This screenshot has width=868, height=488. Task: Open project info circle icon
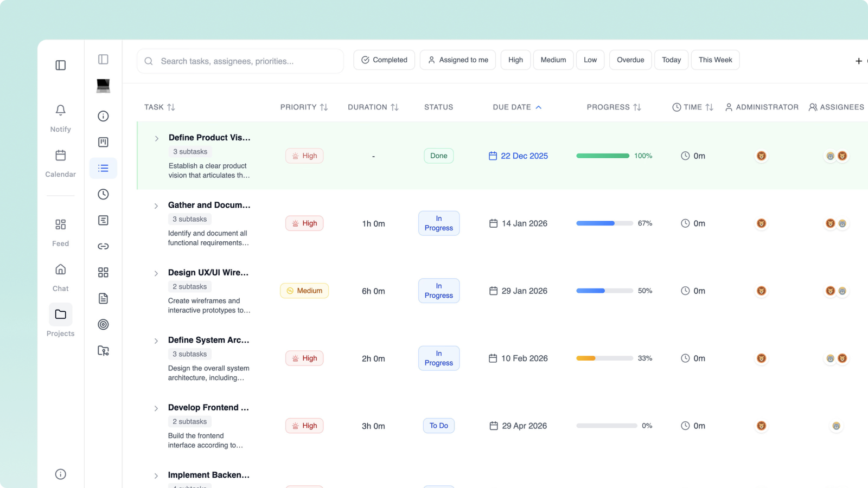point(103,116)
